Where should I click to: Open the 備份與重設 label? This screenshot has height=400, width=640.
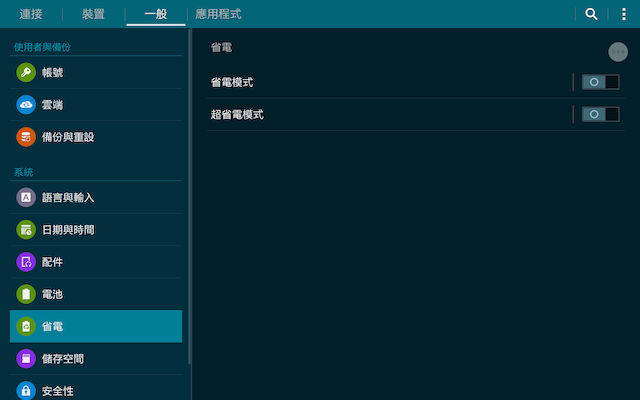click(x=68, y=137)
